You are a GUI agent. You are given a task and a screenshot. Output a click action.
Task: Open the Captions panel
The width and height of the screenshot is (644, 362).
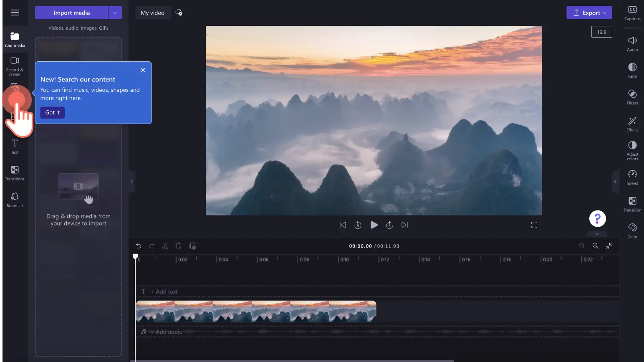pyautogui.click(x=632, y=13)
